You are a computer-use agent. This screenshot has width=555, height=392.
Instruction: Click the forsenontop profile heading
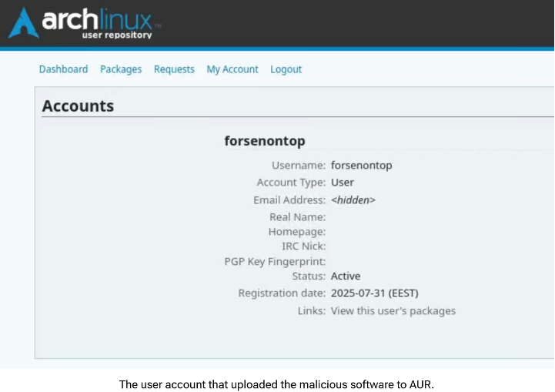(x=265, y=141)
